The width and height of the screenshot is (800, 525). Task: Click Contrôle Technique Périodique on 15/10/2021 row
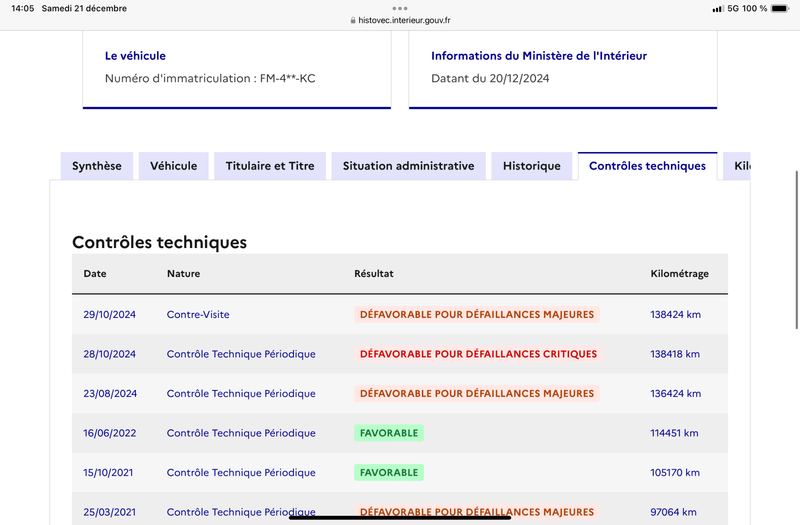coord(241,472)
